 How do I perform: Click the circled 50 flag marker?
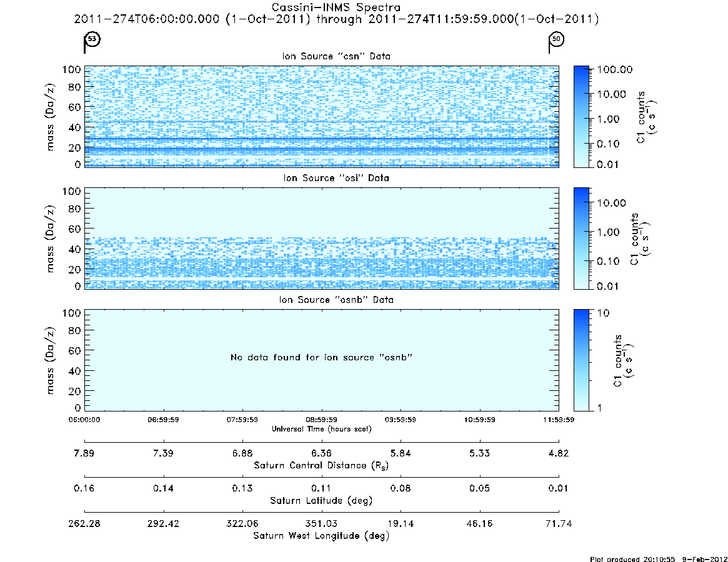pos(556,39)
